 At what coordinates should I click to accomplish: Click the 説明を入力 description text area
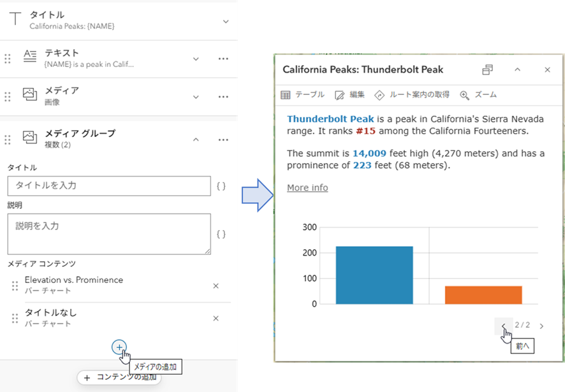coord(109,234)
